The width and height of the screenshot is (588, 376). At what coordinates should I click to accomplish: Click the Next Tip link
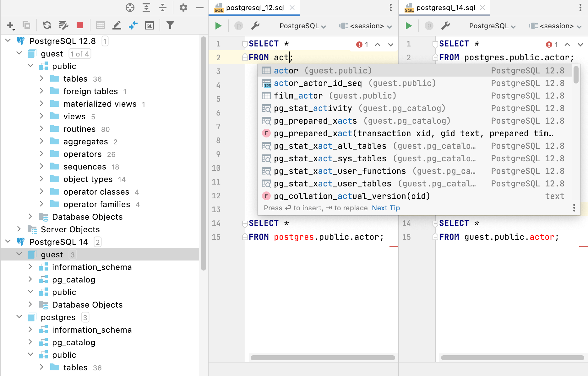(386, 208)
